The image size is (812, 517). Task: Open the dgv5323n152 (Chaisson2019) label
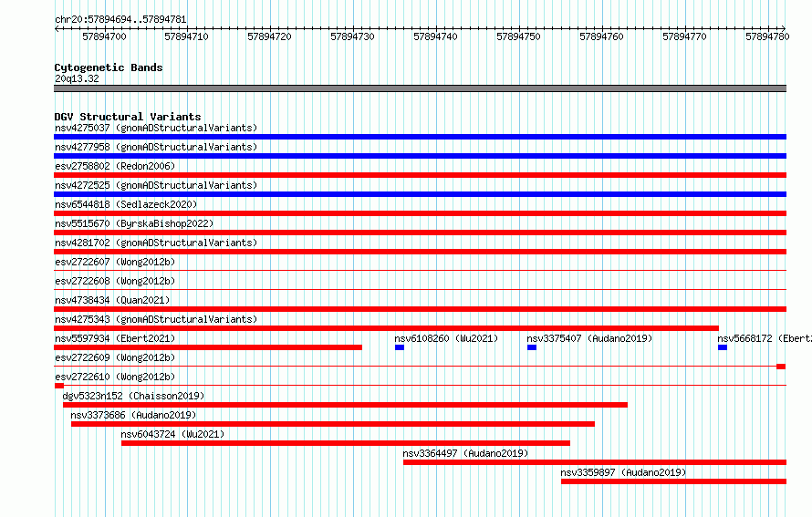133,396
